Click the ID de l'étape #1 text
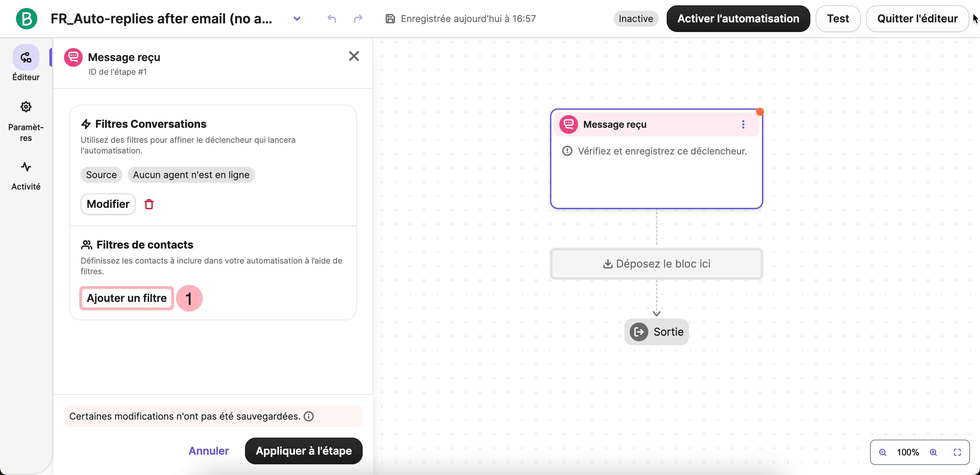Screen dimensions: 980x475 (118, 72)
